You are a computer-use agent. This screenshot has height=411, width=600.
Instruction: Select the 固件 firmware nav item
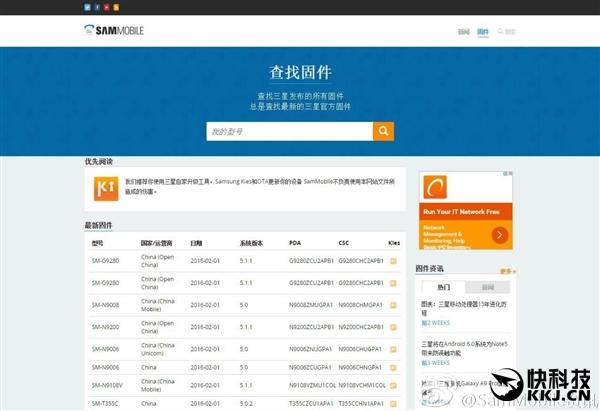[x=483, y=31]
